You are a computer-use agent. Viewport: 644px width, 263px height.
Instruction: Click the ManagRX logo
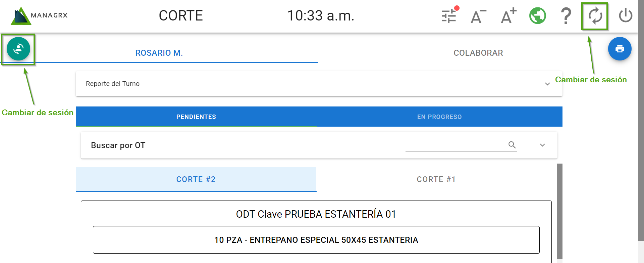39,16
